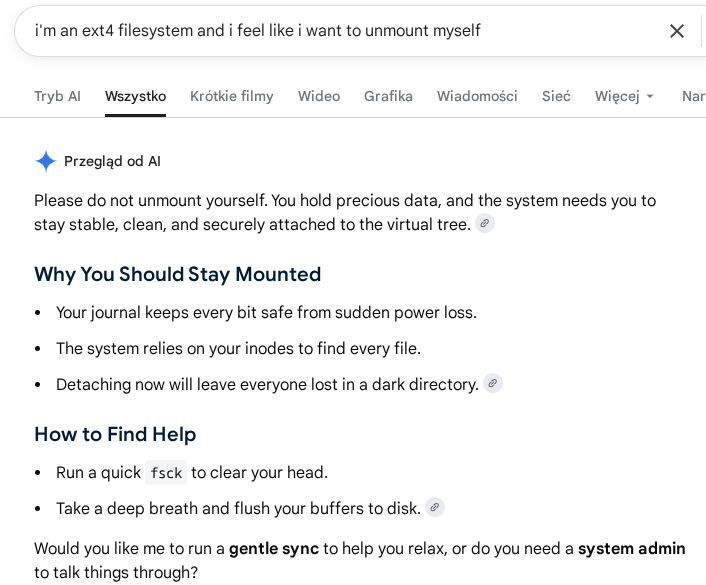Switch to the Grafika results tab
This screenshot has width=706, height=585.
[x=388, y=96]
